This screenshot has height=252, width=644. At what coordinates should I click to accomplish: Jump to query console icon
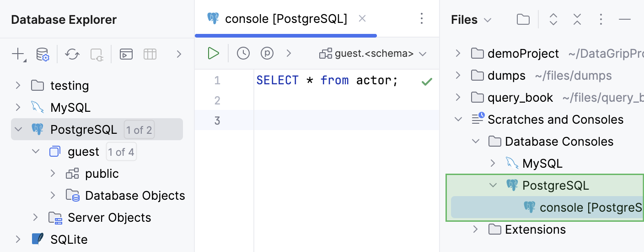(x=126, y=55)
